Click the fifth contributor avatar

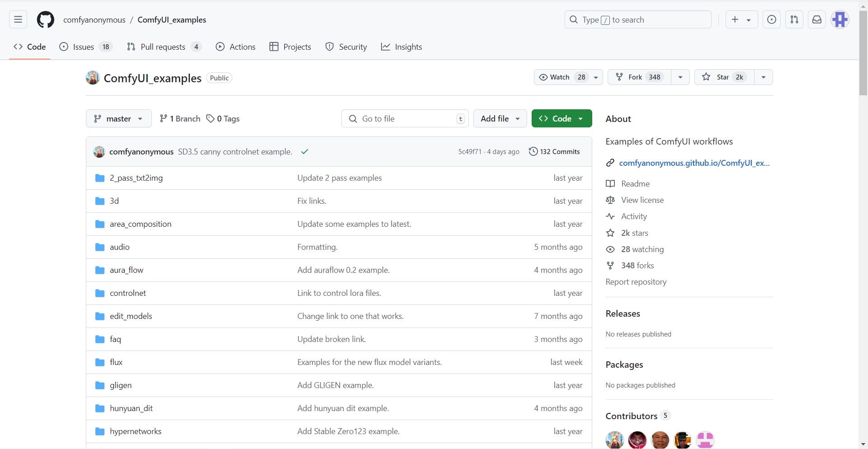coord(705,440)
